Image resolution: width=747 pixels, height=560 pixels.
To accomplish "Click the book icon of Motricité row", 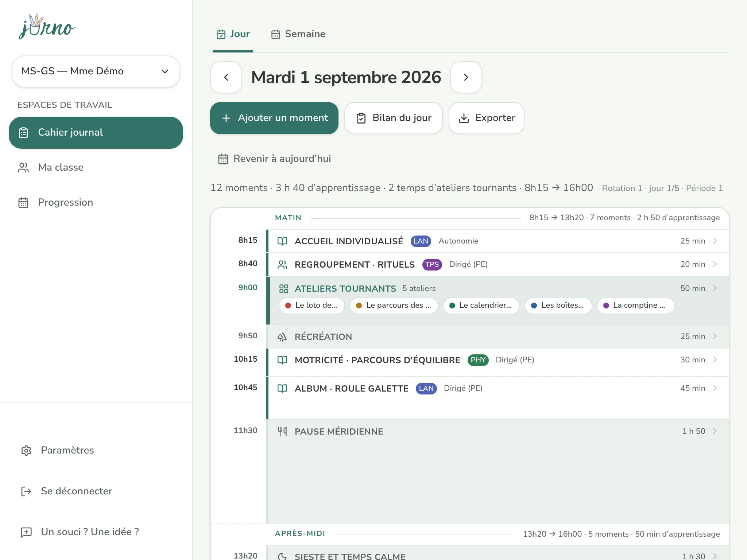I will pyautogui.click(x=282, y=360).
